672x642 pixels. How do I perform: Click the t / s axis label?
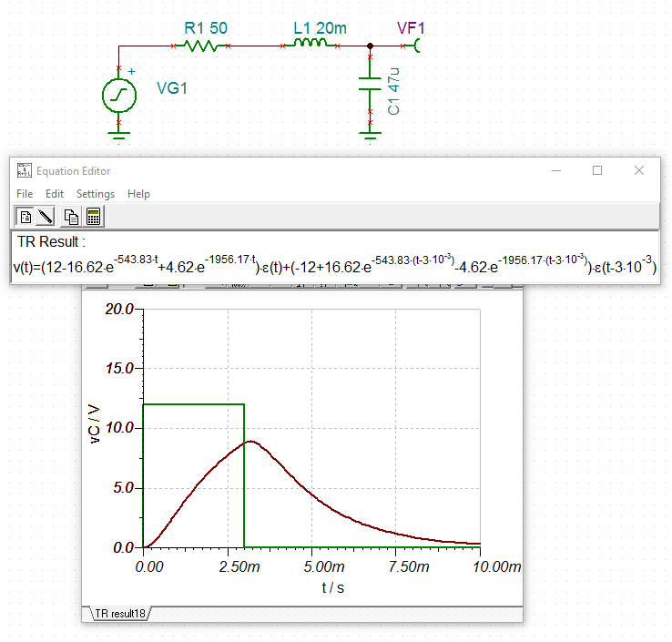[332, 587]
